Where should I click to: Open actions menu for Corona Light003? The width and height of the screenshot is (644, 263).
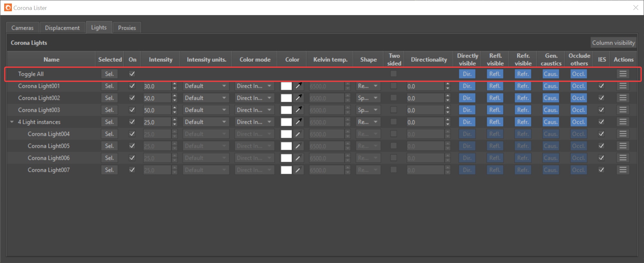pos(623,110)
